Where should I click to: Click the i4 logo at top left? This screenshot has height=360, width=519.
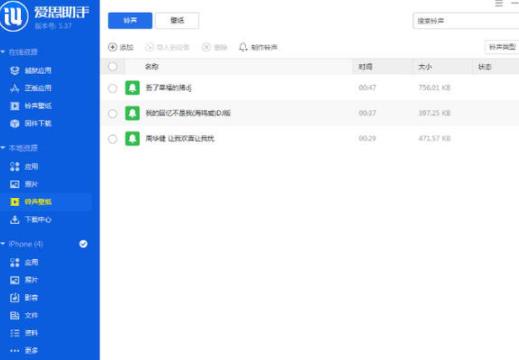(x=14, y=15)
